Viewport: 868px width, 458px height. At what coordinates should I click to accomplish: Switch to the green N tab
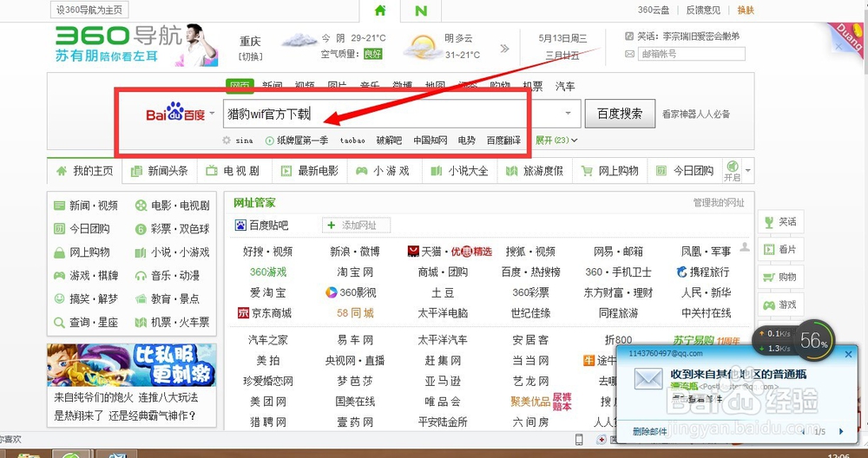[x=421, y=10]
